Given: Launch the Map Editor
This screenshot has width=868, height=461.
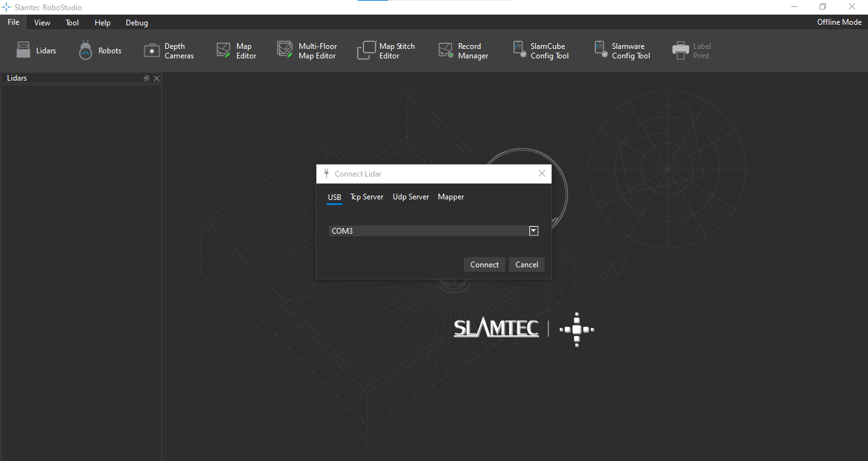Looking at the screenshot, I should tap(236, 51).
